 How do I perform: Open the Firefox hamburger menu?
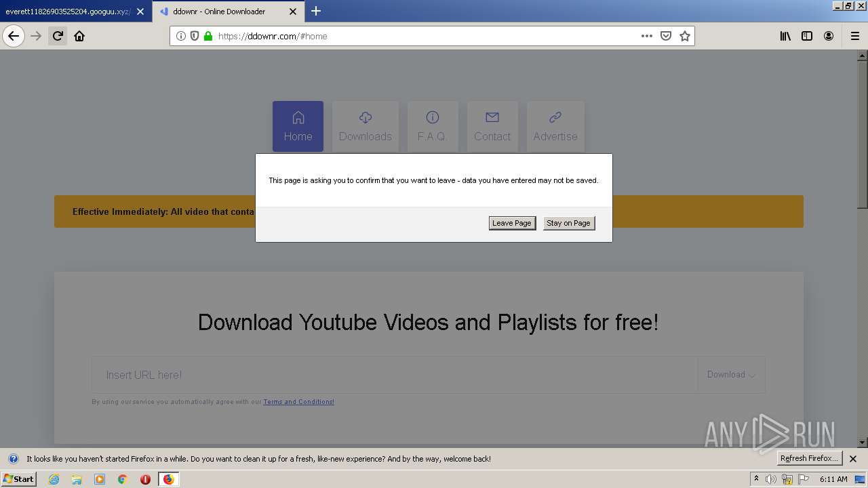855,36
